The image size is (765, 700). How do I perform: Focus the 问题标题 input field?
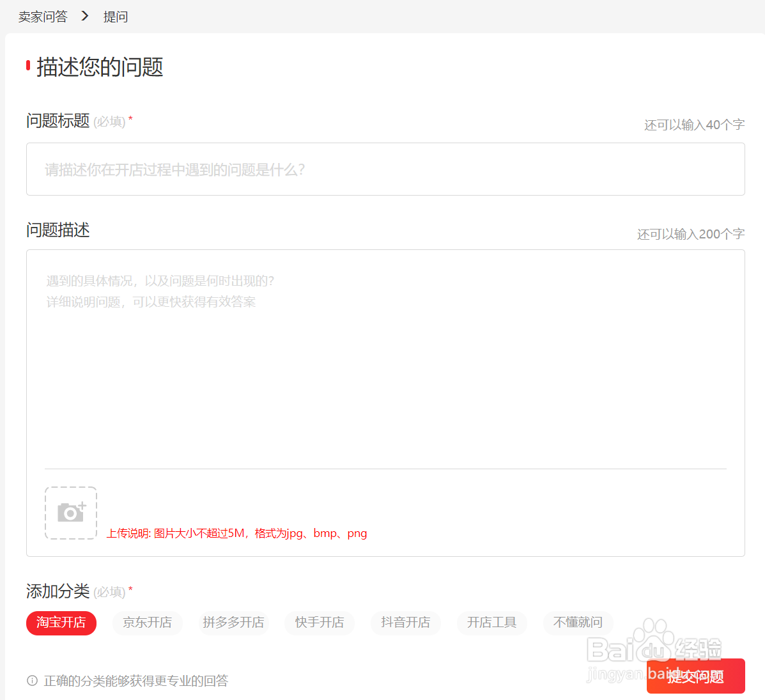pos(385,169)
